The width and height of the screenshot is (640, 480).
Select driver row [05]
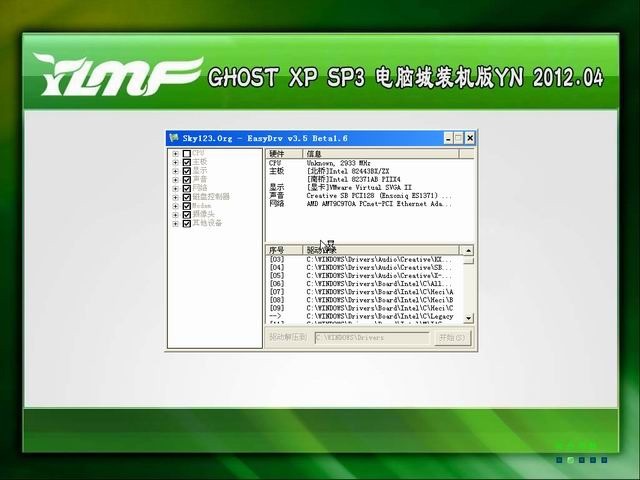tap(364, 276)
